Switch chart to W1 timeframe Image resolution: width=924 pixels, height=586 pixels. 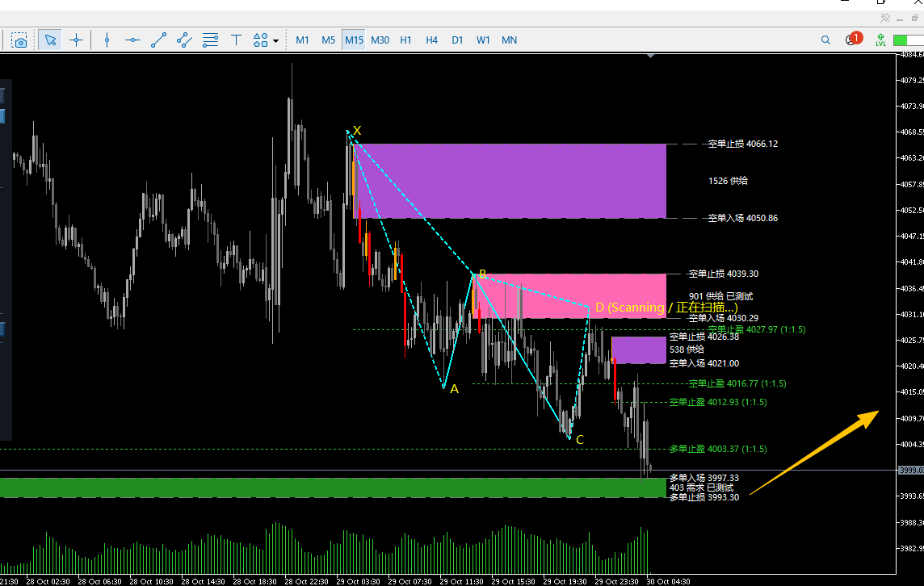point(483,40)
